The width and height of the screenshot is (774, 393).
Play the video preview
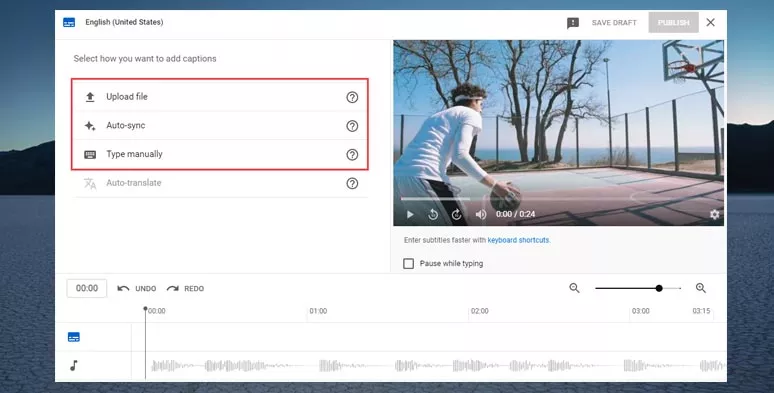click(410, 214)
